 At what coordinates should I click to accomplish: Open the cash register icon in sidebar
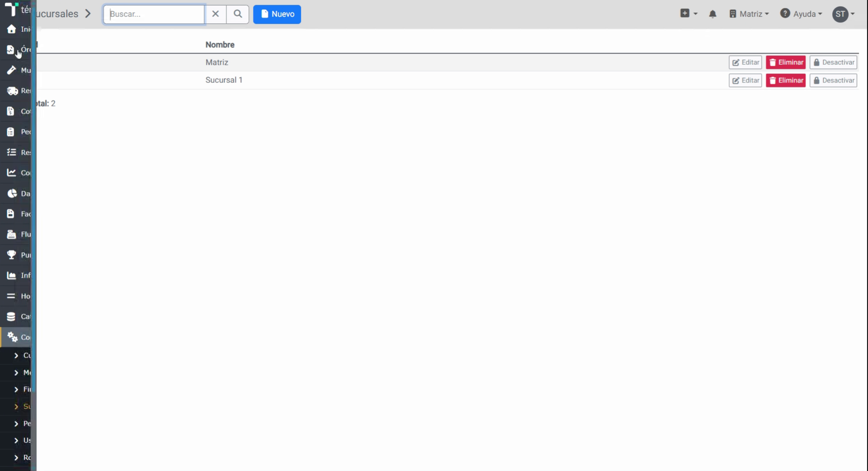point(11,234)
